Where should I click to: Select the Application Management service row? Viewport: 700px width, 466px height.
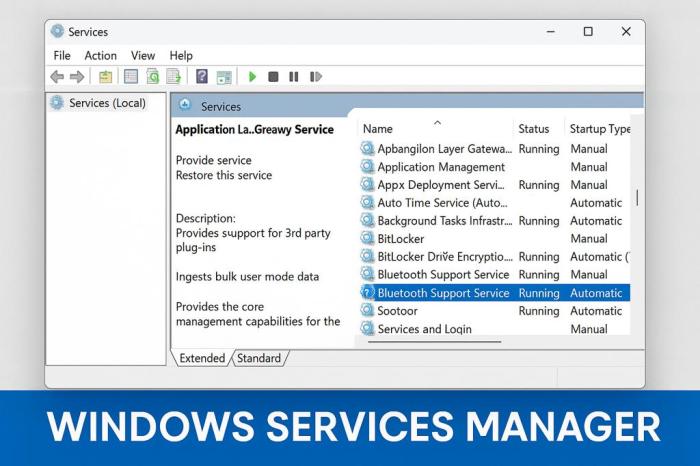pyautogui.click(x=495, y=167)
